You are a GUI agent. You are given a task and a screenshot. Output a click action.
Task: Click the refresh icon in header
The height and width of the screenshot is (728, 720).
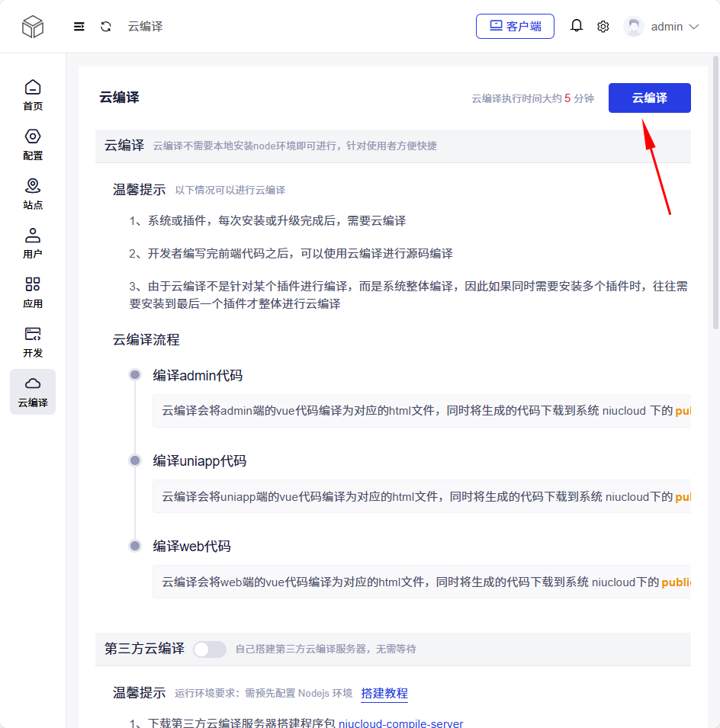tap(106, 27)
